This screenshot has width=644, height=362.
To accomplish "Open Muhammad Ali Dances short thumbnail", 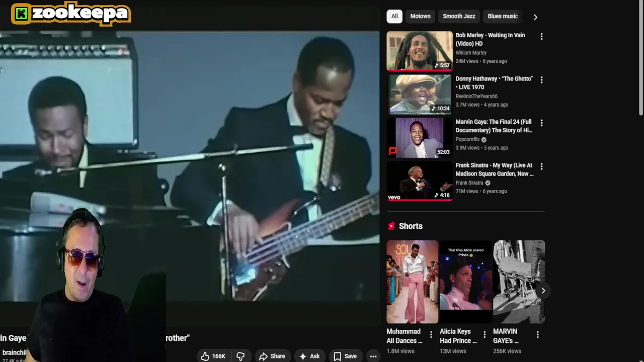I will click(x=413, y=282).
